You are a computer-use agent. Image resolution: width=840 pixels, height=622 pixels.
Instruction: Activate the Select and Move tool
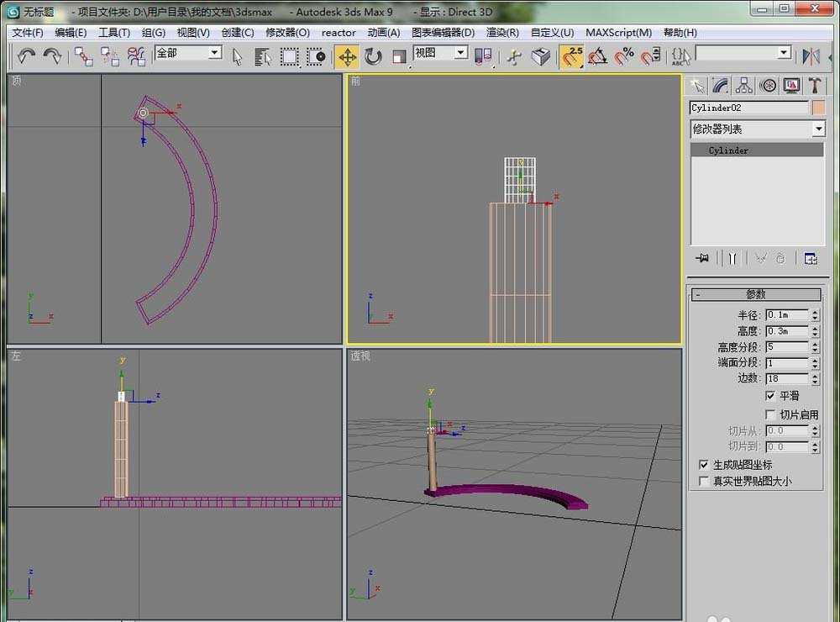coord(347,56)
